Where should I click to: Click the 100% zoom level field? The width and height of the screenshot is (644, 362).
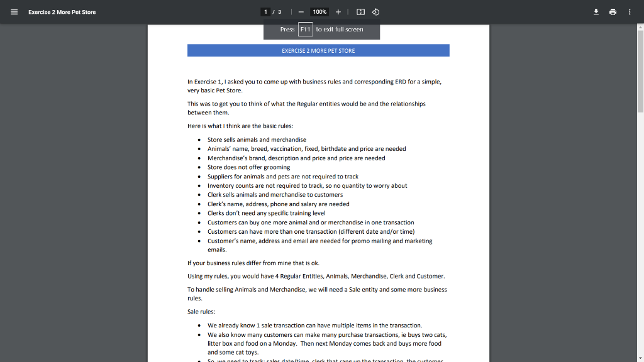319,12
